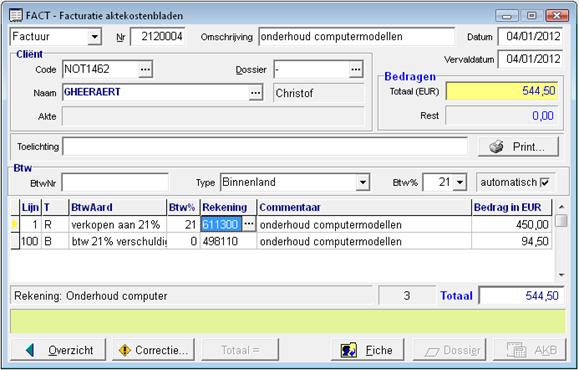Click the Commentaar column header
The image size is (579, 370).
364,207
